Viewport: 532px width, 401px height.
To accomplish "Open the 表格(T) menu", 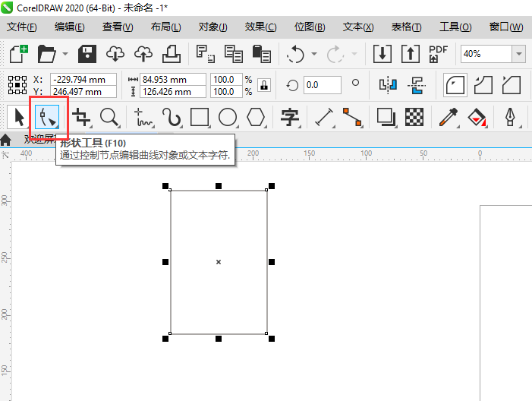I will point(406,27).
